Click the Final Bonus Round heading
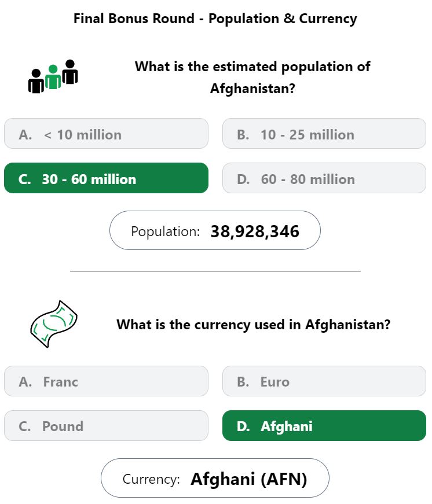 (x=215, y=19)
